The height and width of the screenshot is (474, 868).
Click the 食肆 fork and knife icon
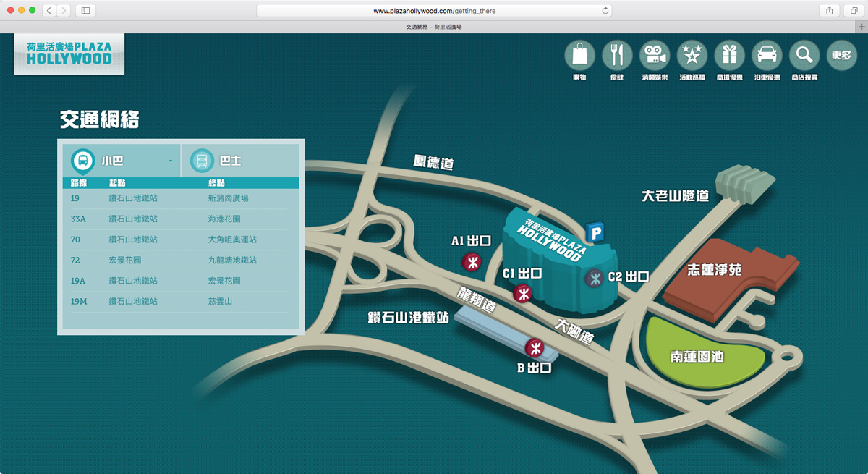(617, 55)
